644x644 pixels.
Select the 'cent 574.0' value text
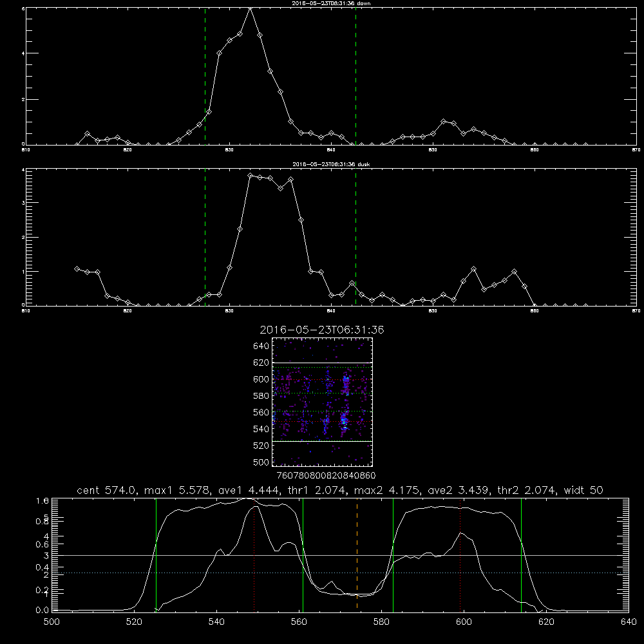point(107,490)
